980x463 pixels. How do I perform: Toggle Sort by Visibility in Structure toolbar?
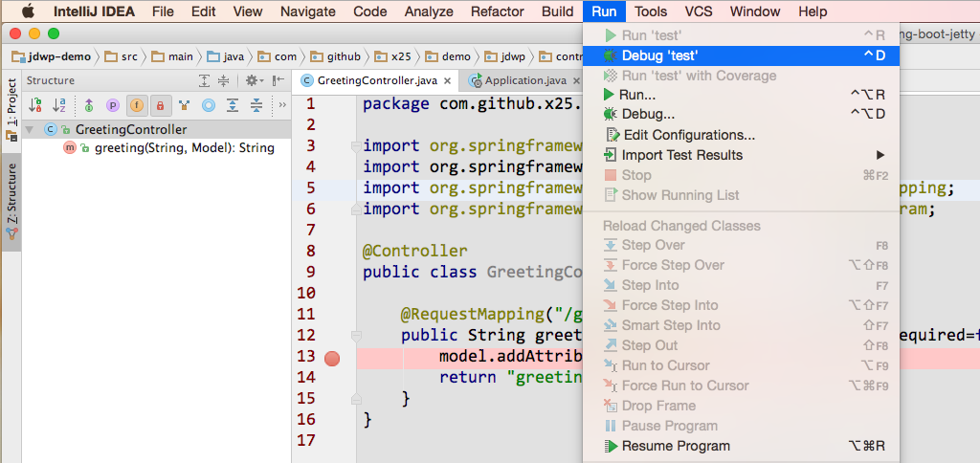pyautogui.click(x=35, y=105)
